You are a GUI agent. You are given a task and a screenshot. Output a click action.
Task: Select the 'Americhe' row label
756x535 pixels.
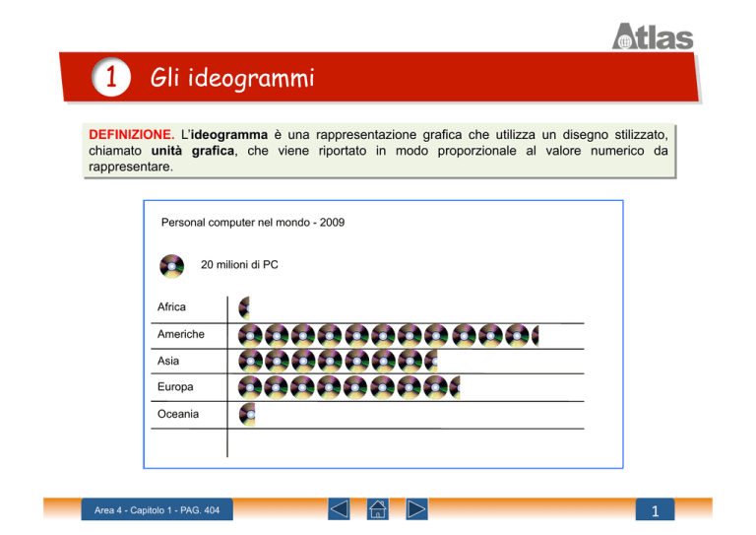pyautogui.click(x=181, y=334)
